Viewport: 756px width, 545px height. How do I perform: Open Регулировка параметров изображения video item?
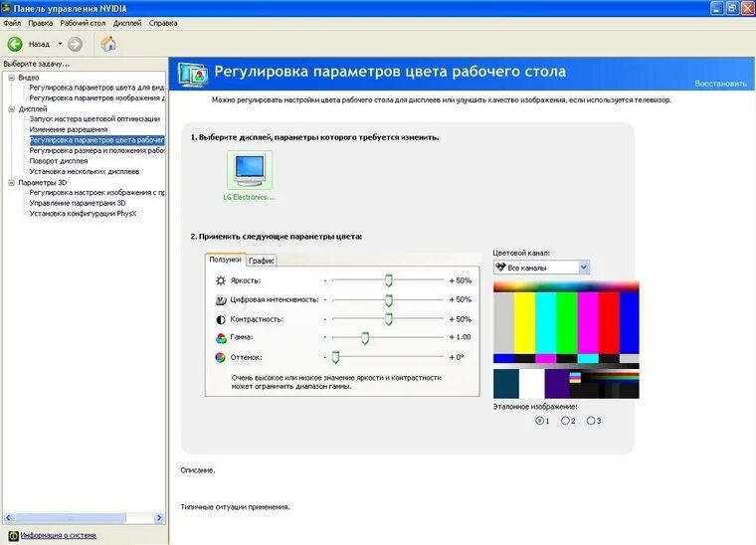(x=96, y=98)
